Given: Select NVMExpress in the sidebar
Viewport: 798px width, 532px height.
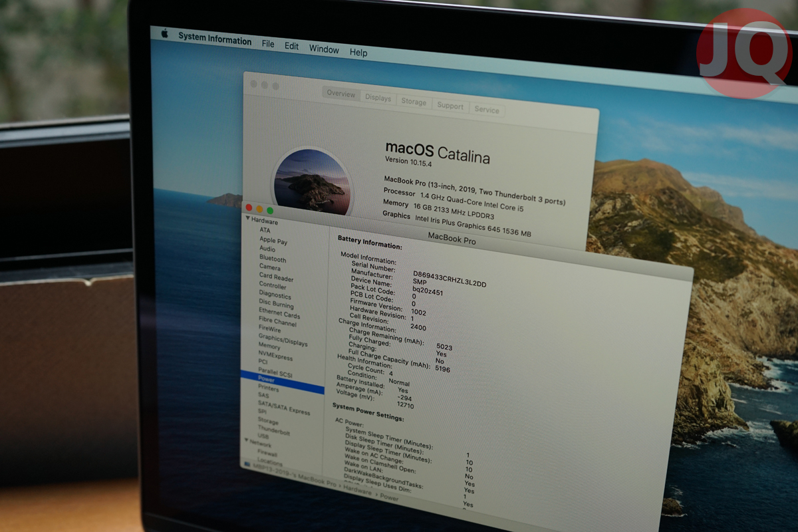Looking at the screenshot, I should point(275,356).
